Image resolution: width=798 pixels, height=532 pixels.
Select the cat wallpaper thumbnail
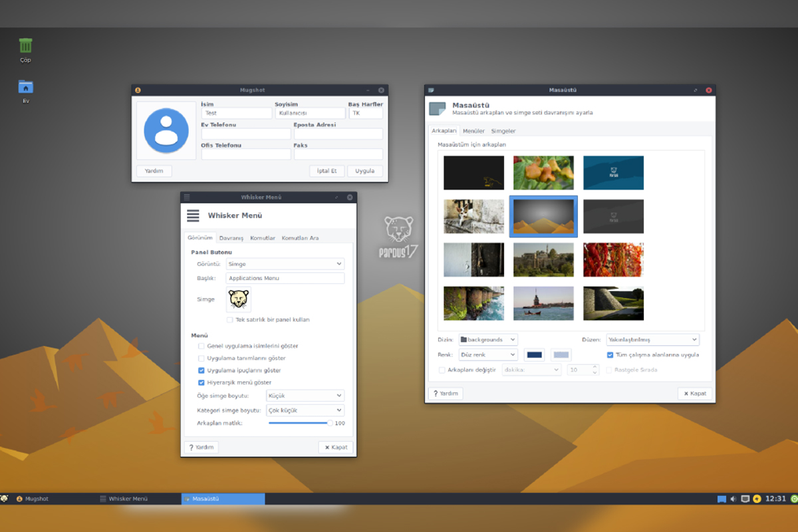(474, 216)
